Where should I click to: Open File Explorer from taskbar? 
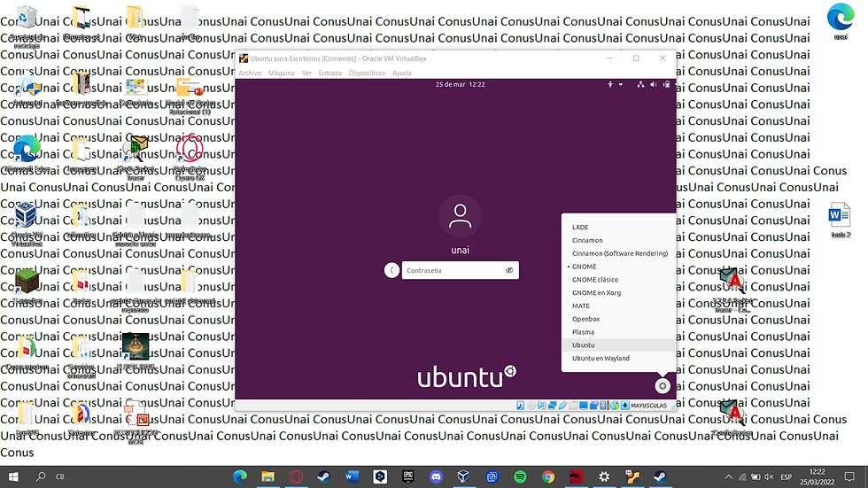click(x=267, y=476)
